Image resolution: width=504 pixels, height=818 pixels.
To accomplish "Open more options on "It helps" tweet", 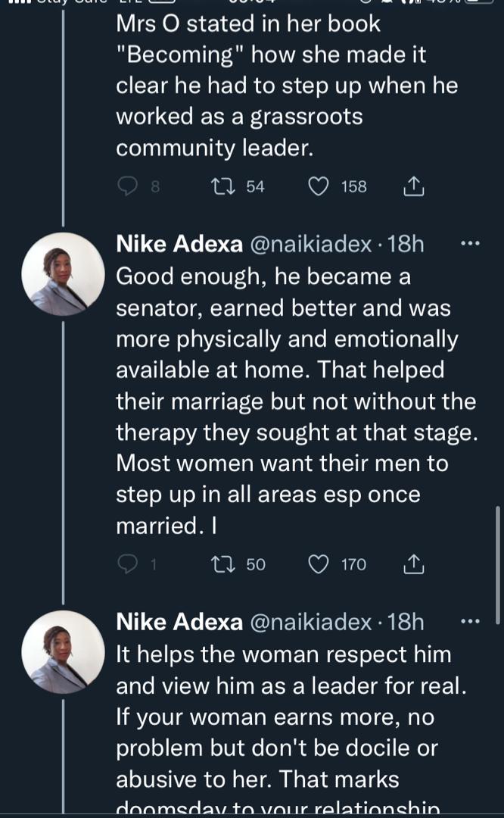I will (470, 622).
